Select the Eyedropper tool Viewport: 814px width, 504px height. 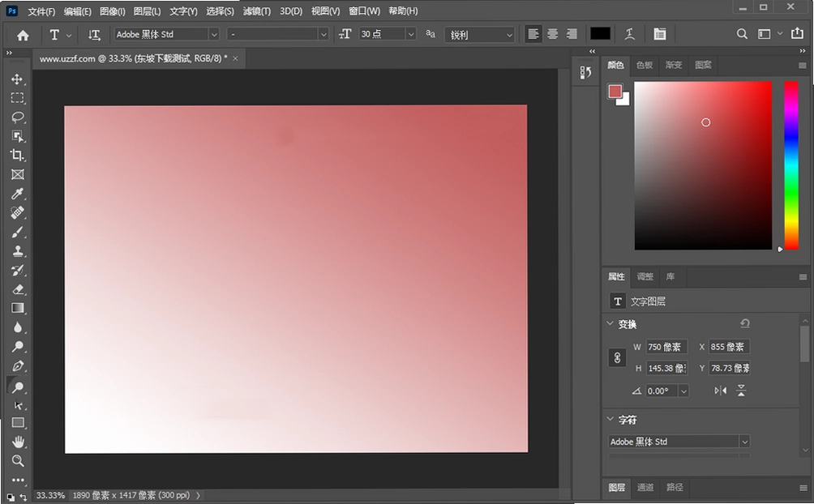coord(17,194)
